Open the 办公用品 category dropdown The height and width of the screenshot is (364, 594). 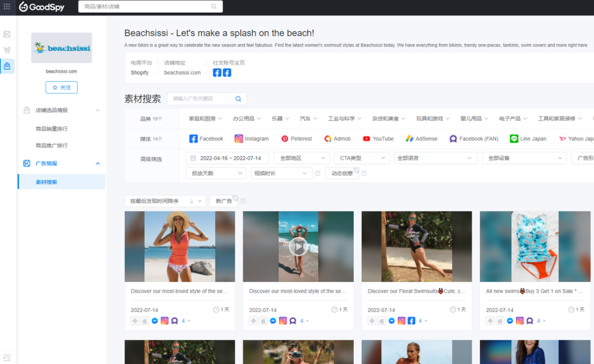pyautogui.click(x=247, y=119)
